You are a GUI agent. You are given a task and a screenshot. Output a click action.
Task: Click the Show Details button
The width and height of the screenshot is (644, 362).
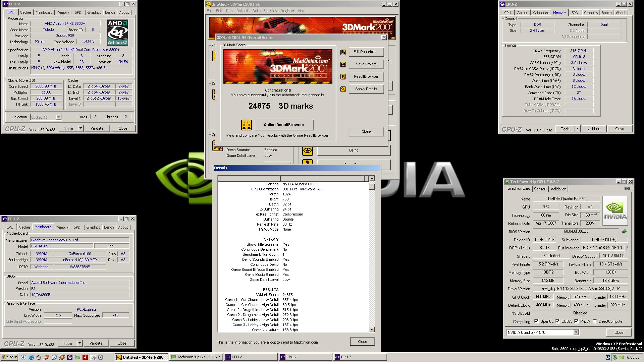tap(366, 89)
